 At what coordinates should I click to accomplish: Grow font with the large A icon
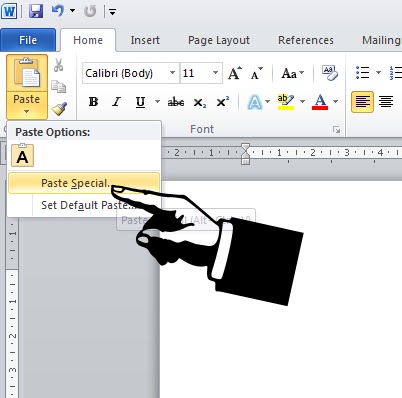click(235, 73)
